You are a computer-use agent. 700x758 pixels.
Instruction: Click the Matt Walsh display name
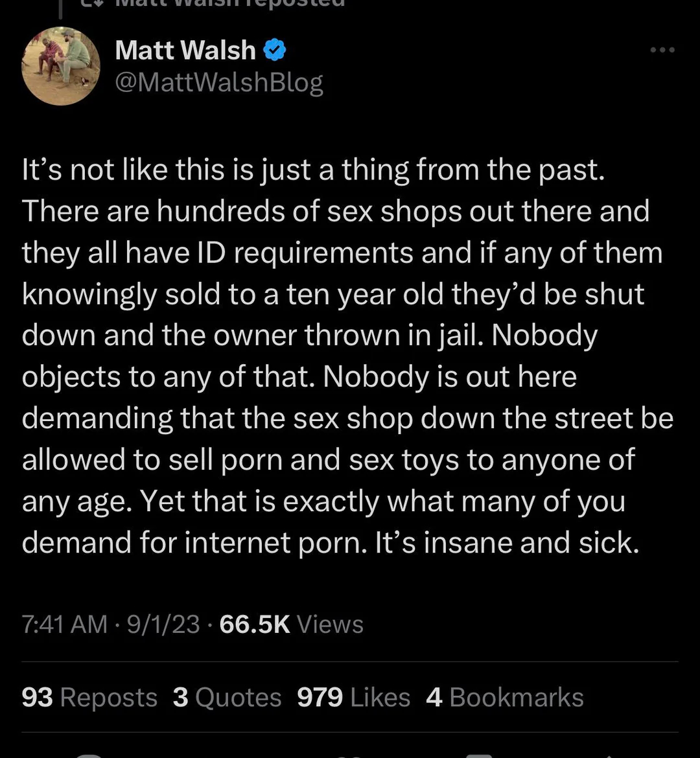click(185, 50)
